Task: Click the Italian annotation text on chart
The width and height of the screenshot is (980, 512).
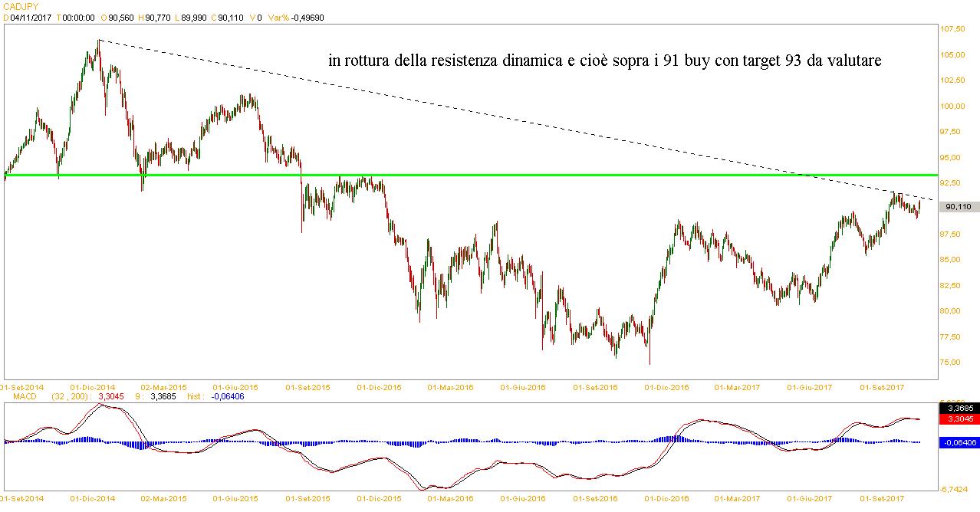Action: pos(604,61)
